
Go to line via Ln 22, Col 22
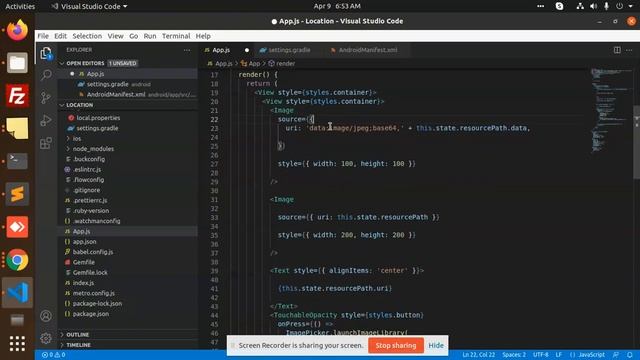click(x=478, y=355)
